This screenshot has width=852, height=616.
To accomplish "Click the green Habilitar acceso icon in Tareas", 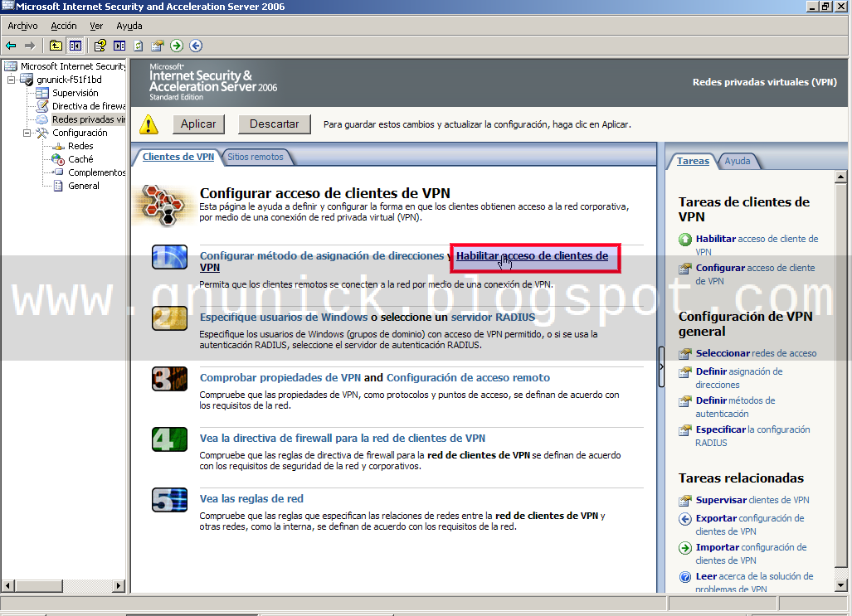I will coord(685,240).
